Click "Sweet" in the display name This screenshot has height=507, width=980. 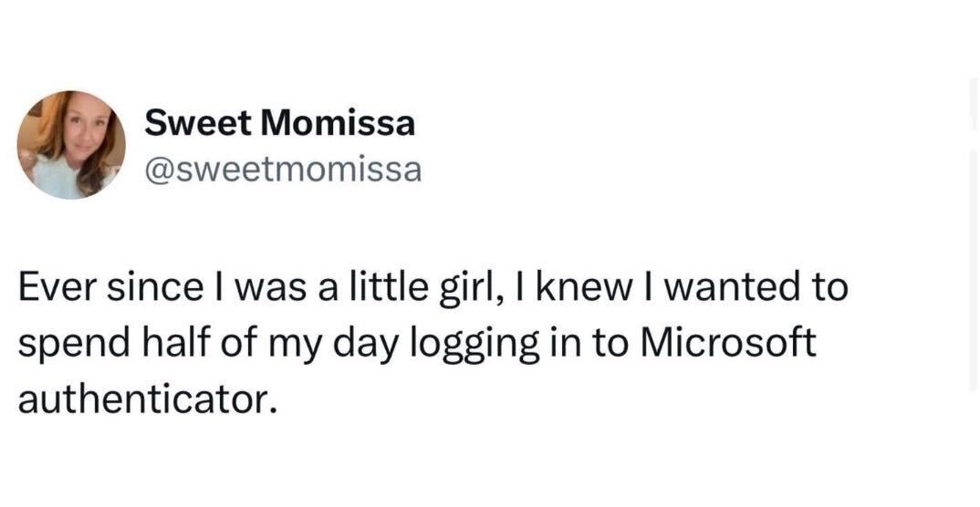195,123
